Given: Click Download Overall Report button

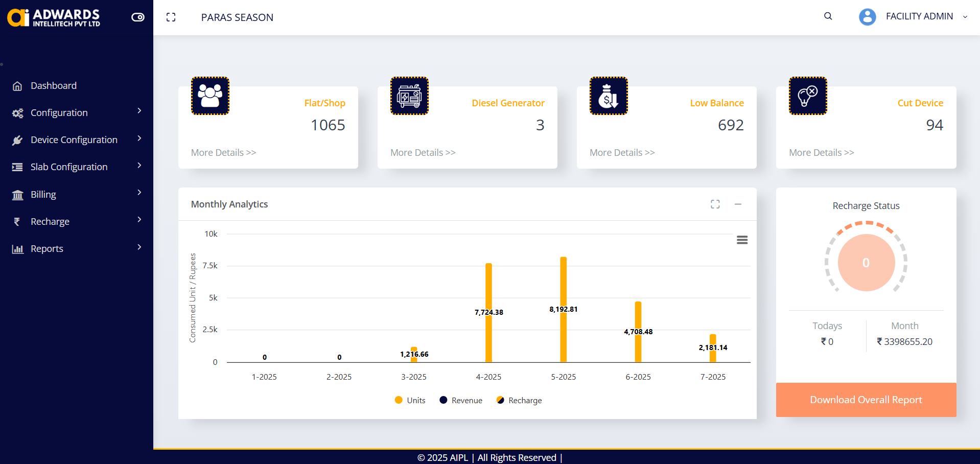Looking at the screenshot, I should pyautogui.click(x=866, y=400).
